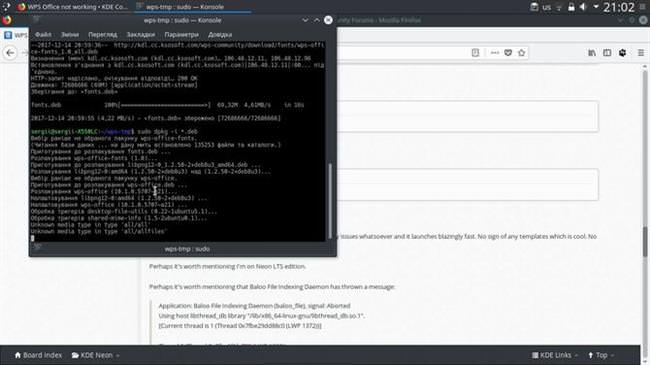The height and width of the screenshot is (365, 650).
Task: Save page to Pocket icon
Action: [x=508, y=53]
